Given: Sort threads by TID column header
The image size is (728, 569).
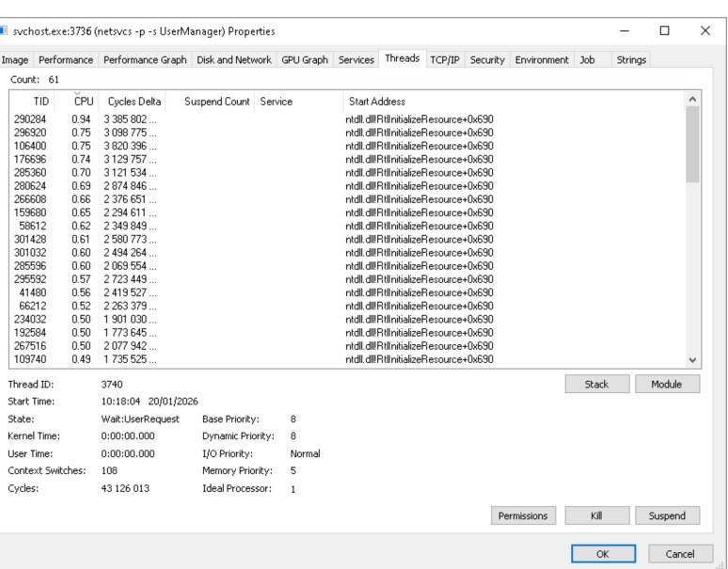Looking at the screenshot, I should pos(32,102).
